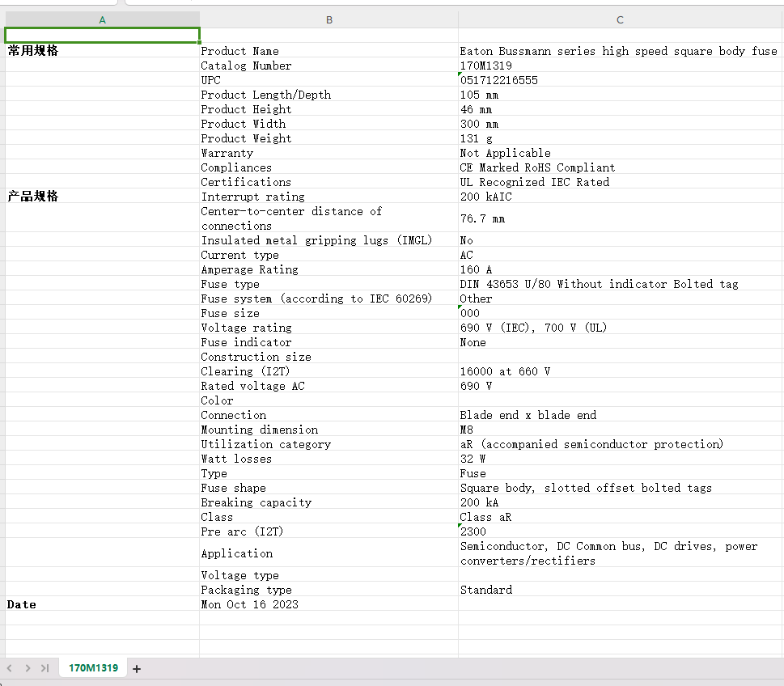Select the Packaging type value 'Standard'
784x686 pixels.
point(621,590)
